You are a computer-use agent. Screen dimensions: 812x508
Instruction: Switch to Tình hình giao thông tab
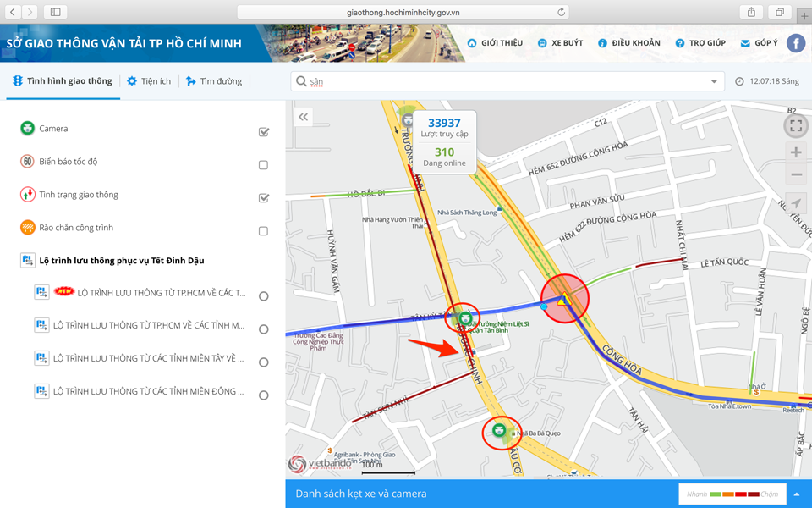(x=63, y=81)
